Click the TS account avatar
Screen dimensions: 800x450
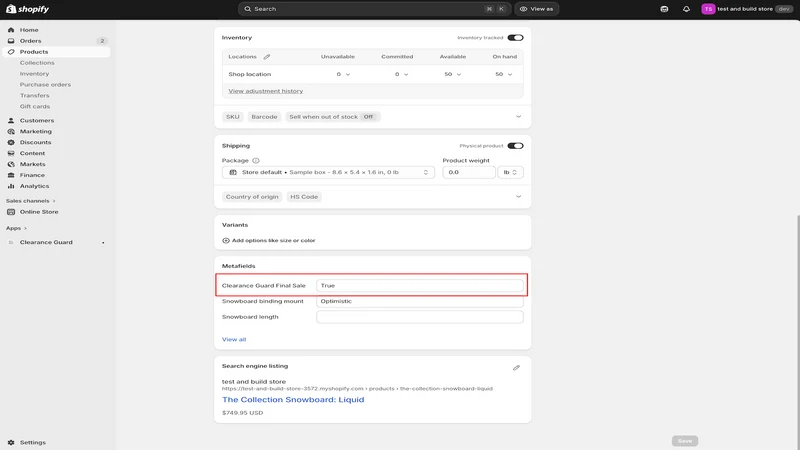click(x=708, y=9)
